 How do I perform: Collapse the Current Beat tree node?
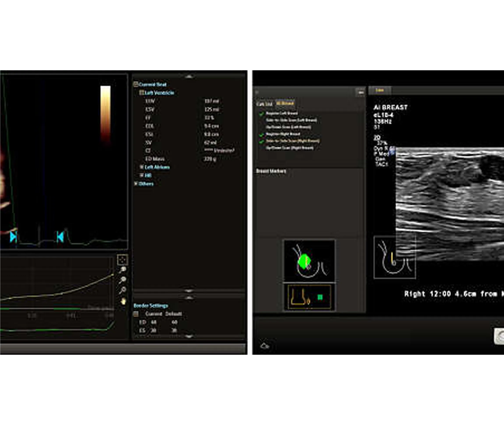pyautogui.click(x=136, y=84)
